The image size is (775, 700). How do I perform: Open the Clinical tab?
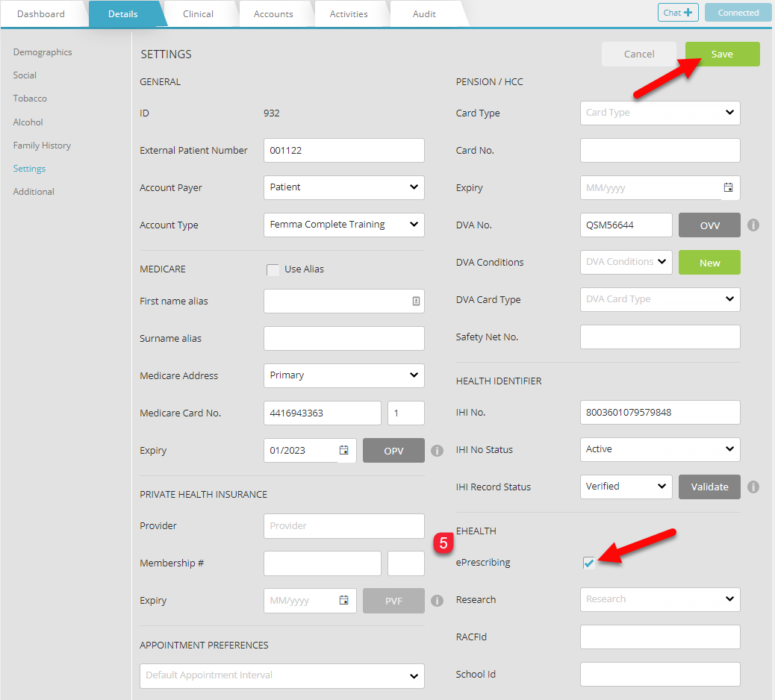(198, 14)
